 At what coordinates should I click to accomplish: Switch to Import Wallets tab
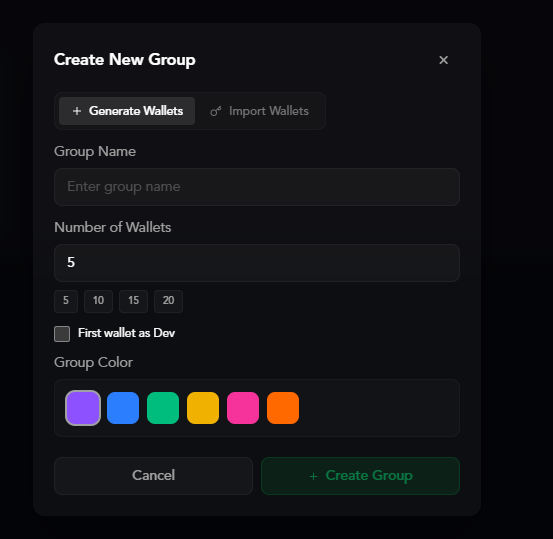pyautogui.click(x=260, y=111)
